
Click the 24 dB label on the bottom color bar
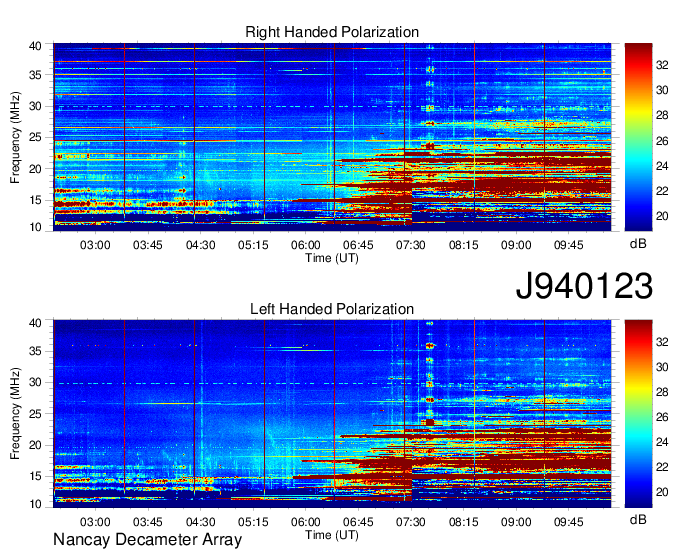[662, 442]
